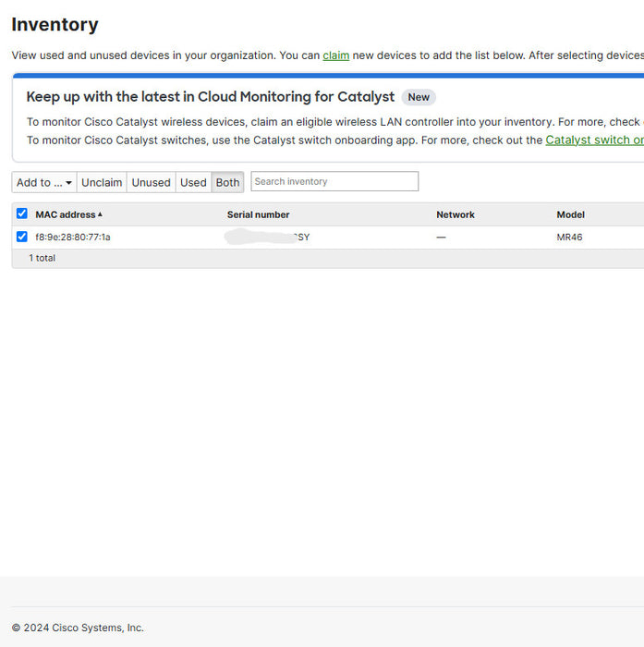Click the 1 total row count
This screenshot has width=644, height=647.
(43, 258)
